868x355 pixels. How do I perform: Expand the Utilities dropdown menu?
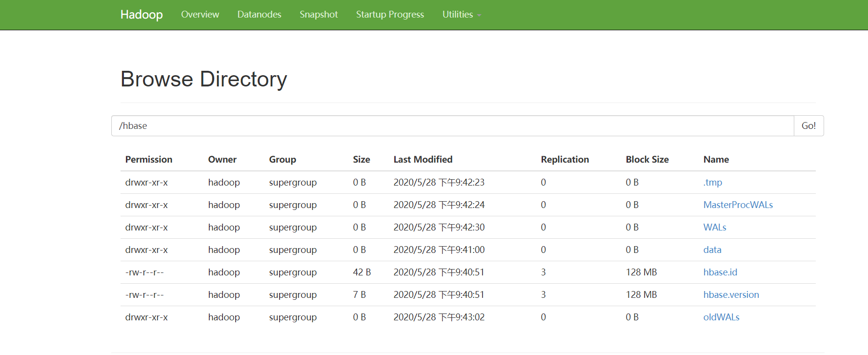point(462,15)
